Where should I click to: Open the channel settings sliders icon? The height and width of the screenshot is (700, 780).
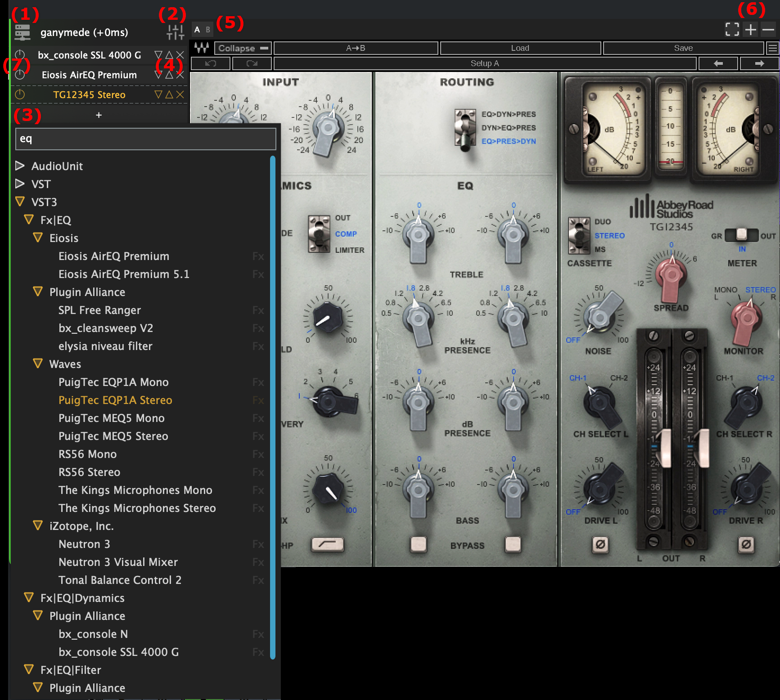pos(175,31)
